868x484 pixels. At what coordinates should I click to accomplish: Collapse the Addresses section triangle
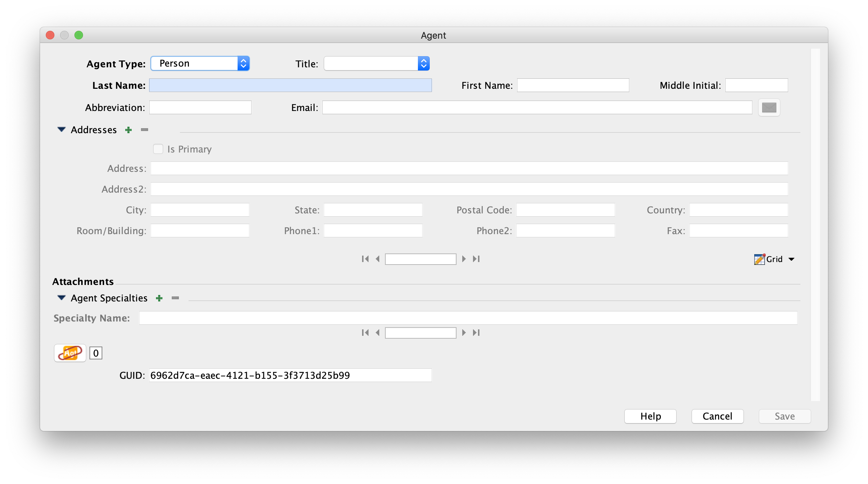[61, 130]
